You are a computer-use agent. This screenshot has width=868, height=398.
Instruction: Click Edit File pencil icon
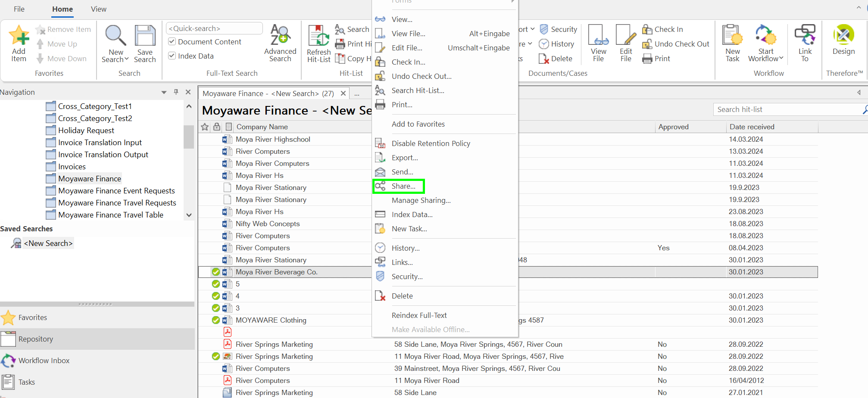coord(626,35)
